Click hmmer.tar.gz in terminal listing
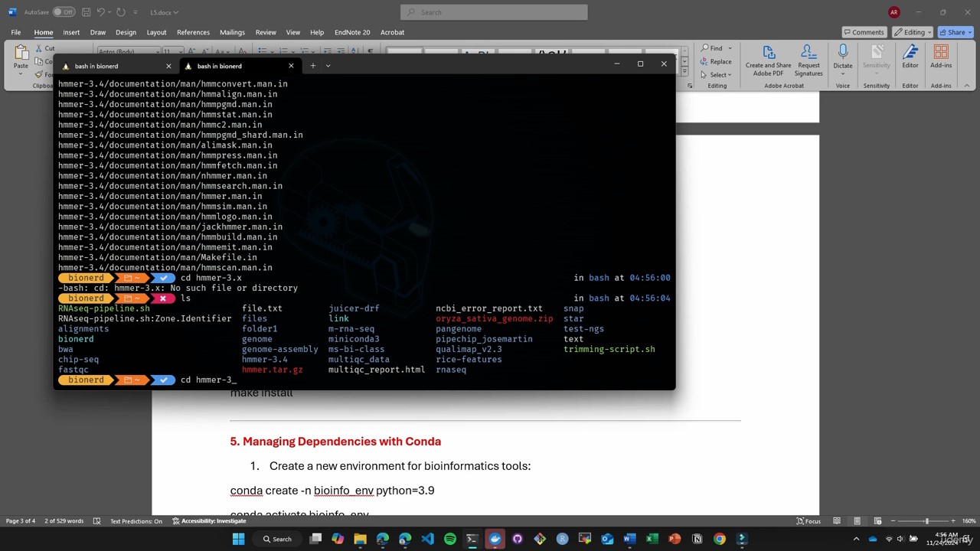The height and width of the screenshot is (551, 980). tap(272, 370)
